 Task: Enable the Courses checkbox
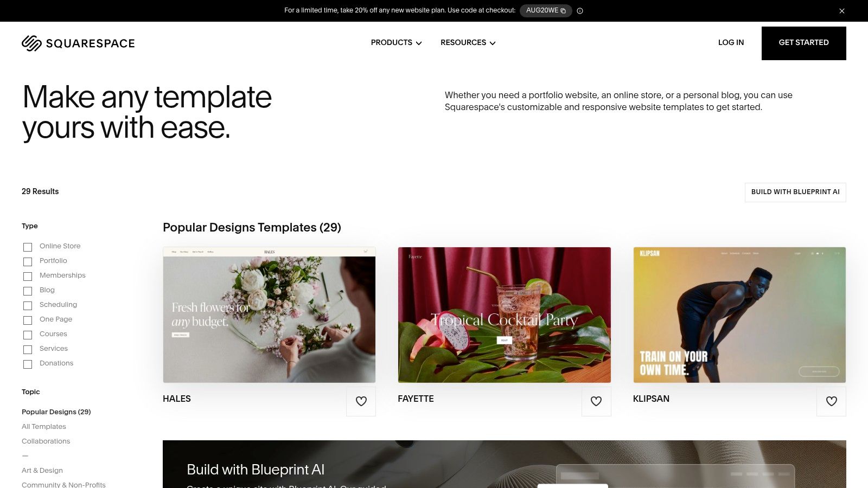[x=28, y=335]
